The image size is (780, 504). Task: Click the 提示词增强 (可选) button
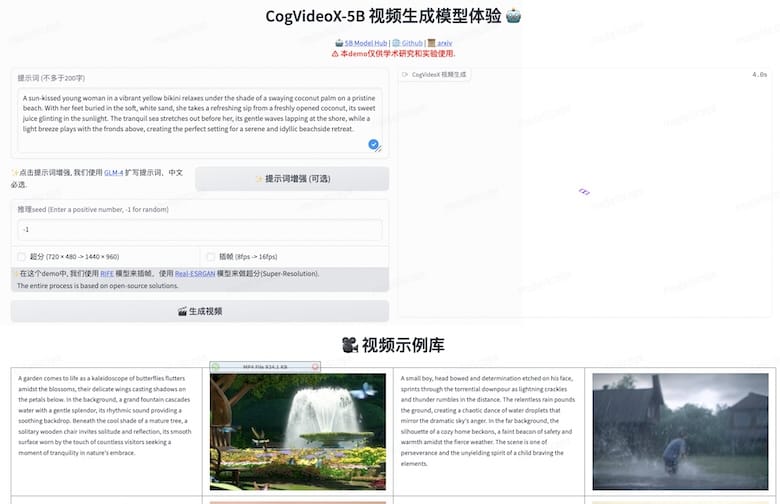(x=292, y=179)
